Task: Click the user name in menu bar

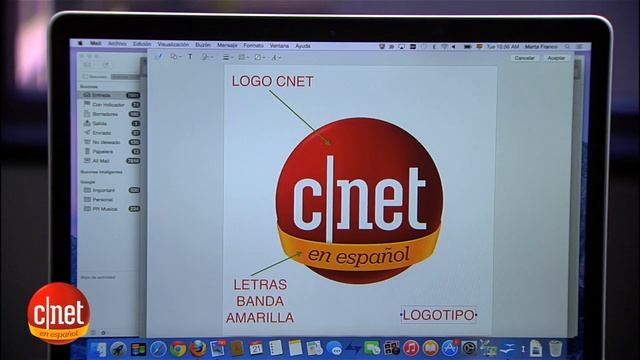Action: click(541, 47)
